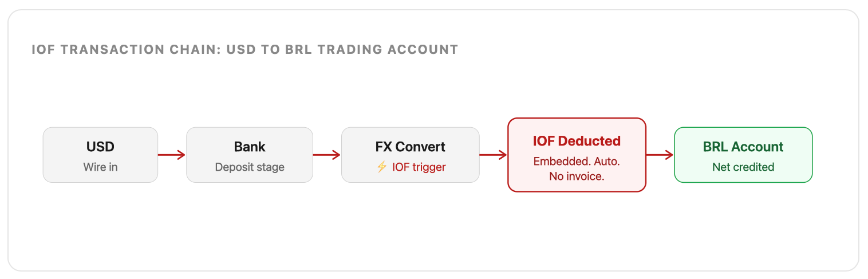Click the 'Wire in' subtitle text
Screen dimensions: 868x279
tap(100, 167)
